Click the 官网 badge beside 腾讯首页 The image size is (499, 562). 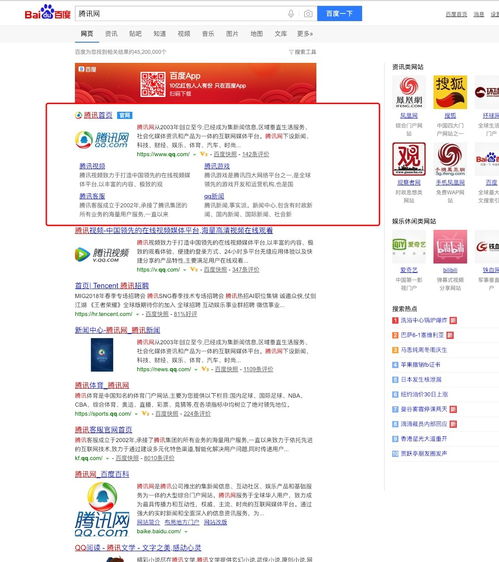125,115
